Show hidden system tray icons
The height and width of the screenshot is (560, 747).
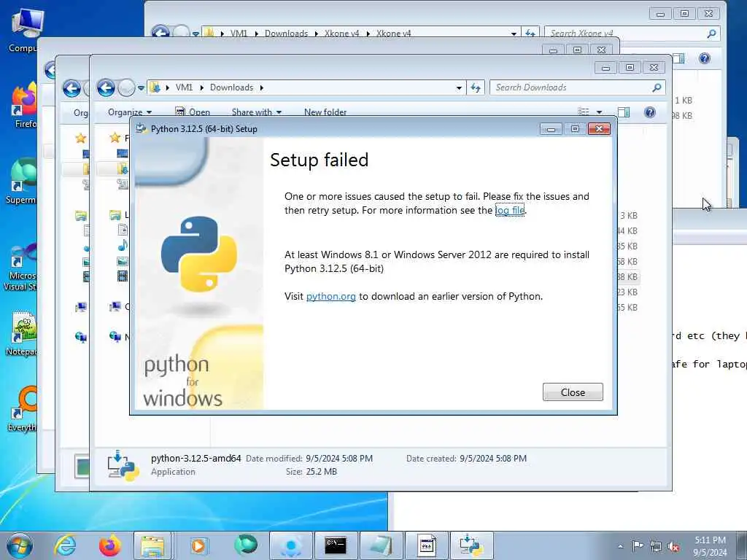pyautogui.click(x=620, y=546)
